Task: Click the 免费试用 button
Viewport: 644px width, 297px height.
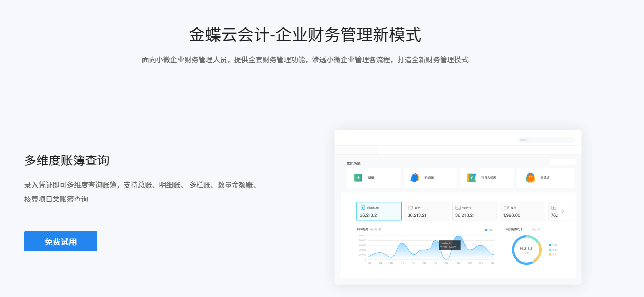Action: (60, 241)
